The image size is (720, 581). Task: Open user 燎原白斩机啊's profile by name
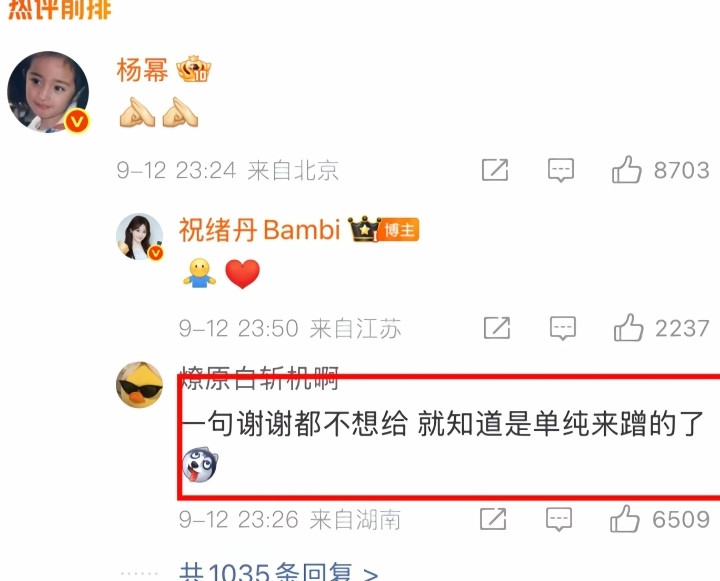tap(259, 378)
